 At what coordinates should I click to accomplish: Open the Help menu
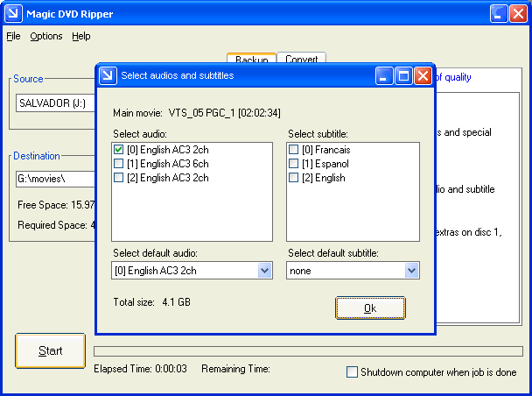pyautogui.click(x=81, y=36)
